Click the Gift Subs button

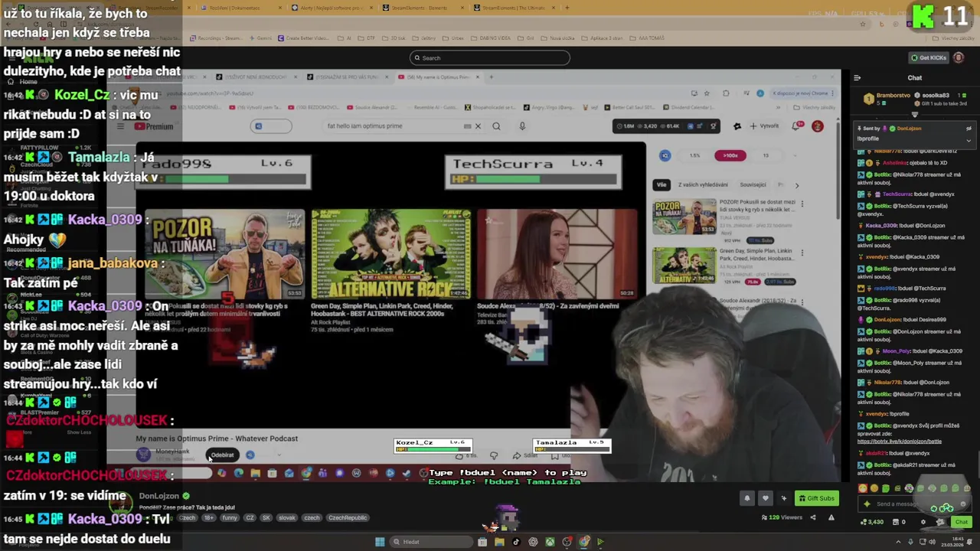tap(816, 498)
